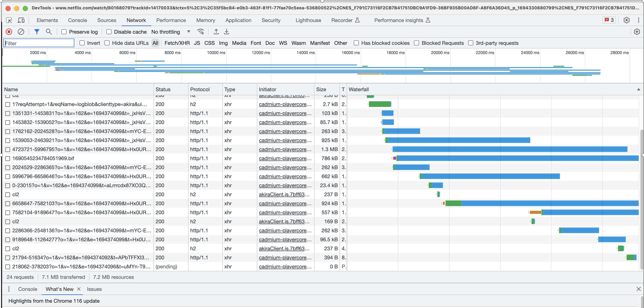Activate the inspect element picker icon

coord(9,20)
